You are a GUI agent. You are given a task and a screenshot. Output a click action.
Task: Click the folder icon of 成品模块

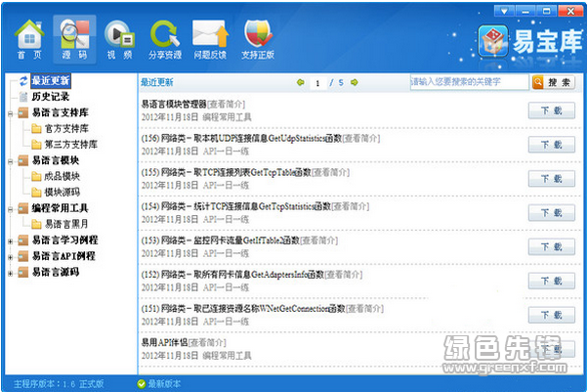36,177
